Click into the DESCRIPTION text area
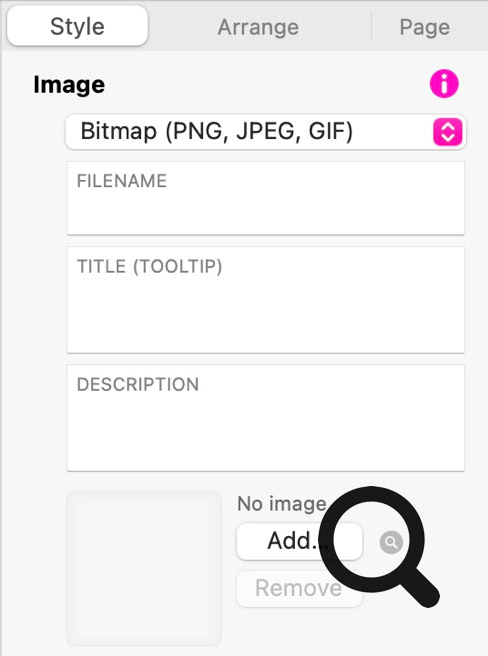The image size is (488, 656). (266, 418)
